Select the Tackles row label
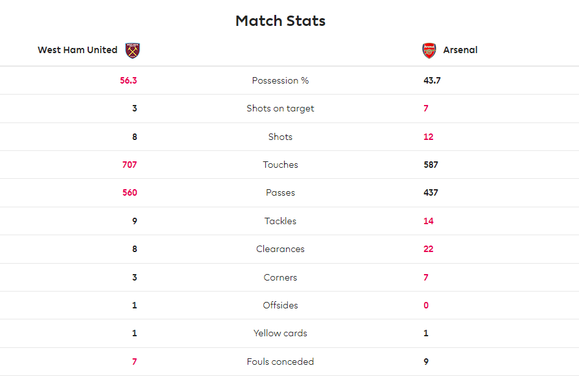 coord(280,221)
